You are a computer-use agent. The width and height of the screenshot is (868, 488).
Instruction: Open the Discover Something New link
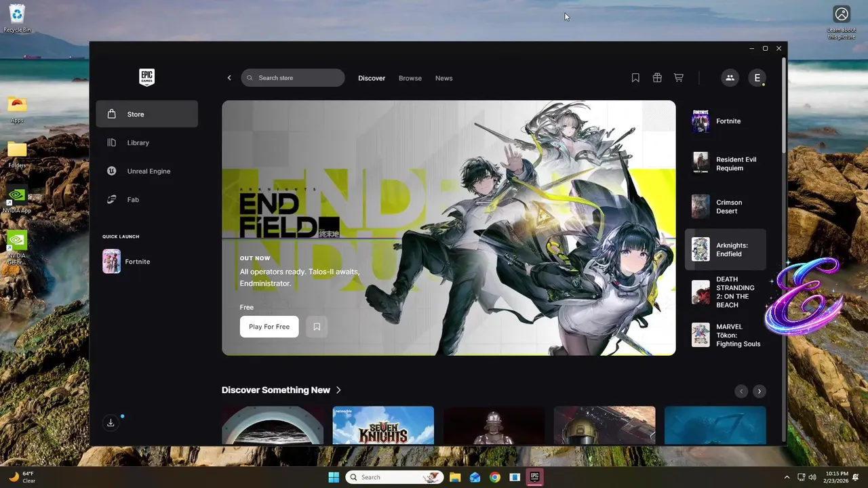281,390
